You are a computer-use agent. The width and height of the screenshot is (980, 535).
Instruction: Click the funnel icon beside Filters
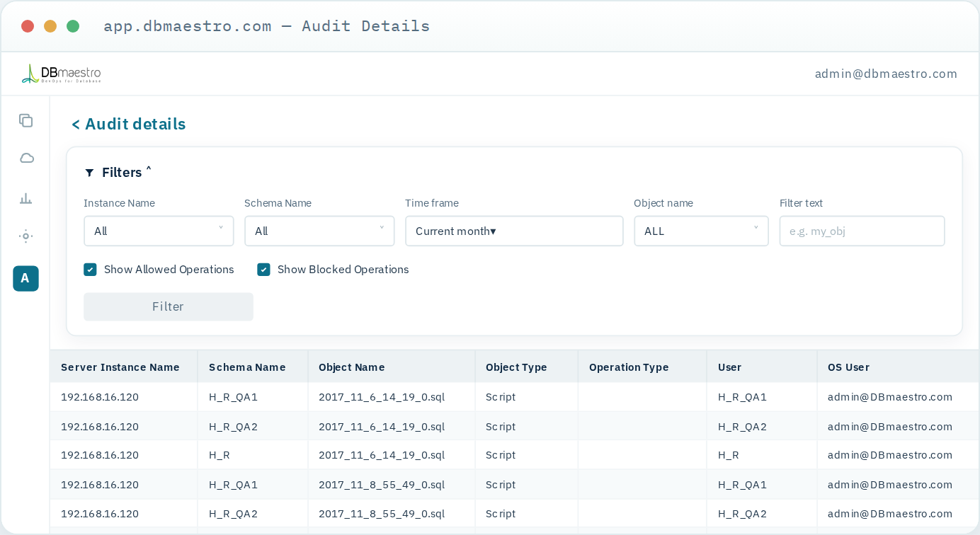89,173
